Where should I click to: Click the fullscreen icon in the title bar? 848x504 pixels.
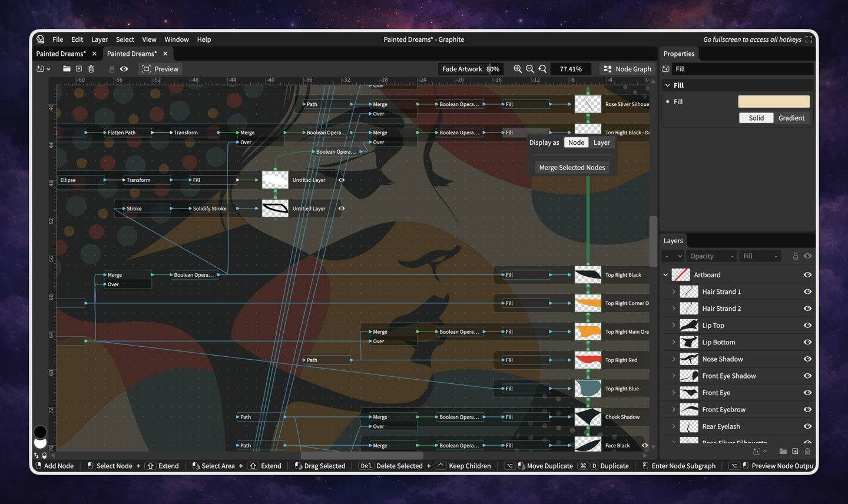(x=809, y=39)
